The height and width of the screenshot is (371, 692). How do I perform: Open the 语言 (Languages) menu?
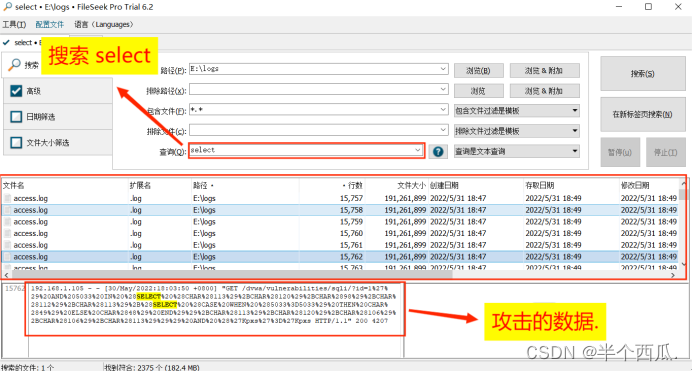104,25
